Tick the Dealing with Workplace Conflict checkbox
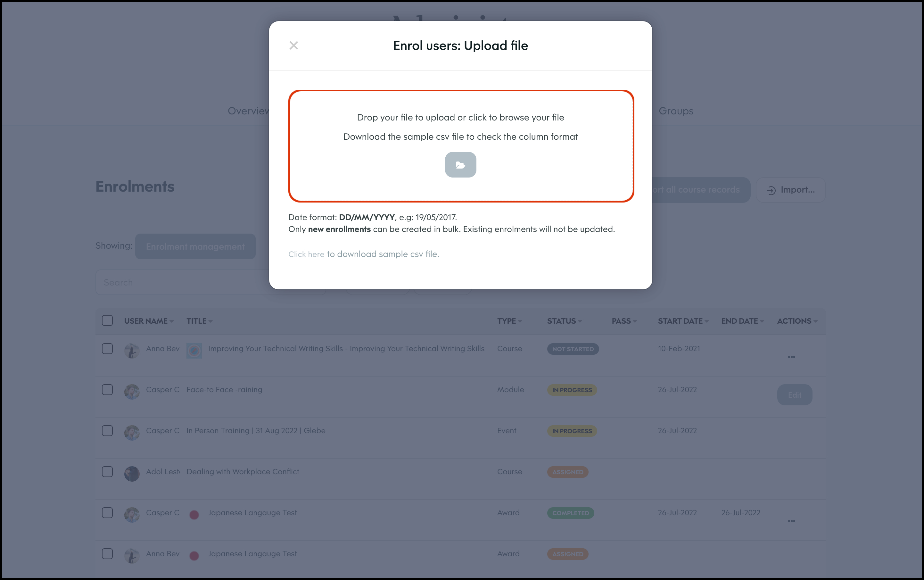The width and height of the screenshot is (924, 580). [x=107, y=472]
